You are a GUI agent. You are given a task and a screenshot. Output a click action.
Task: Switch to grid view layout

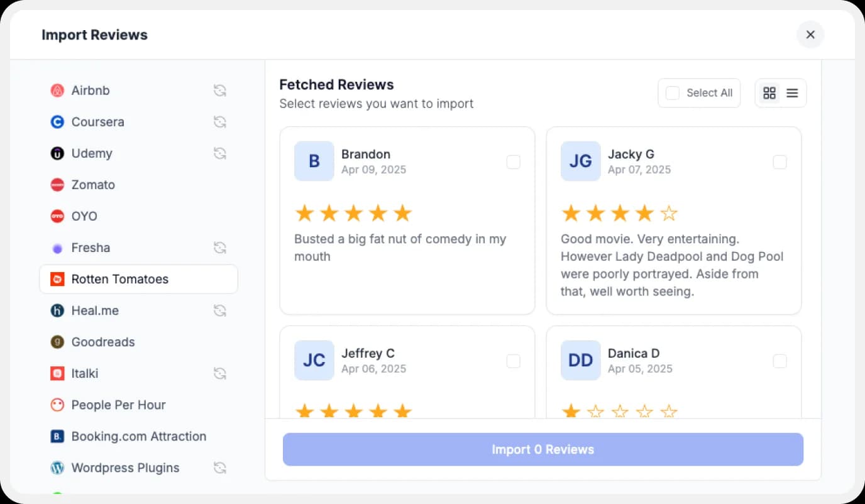click(769, 92)
